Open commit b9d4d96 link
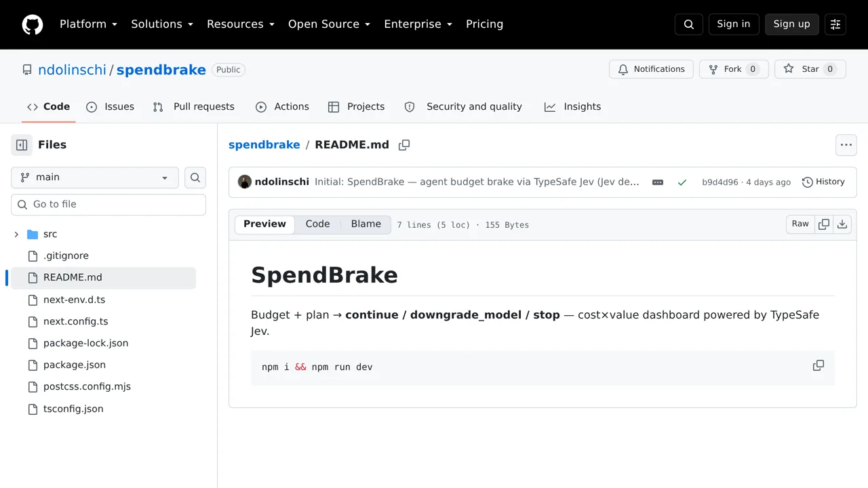 tap(720, 182)
